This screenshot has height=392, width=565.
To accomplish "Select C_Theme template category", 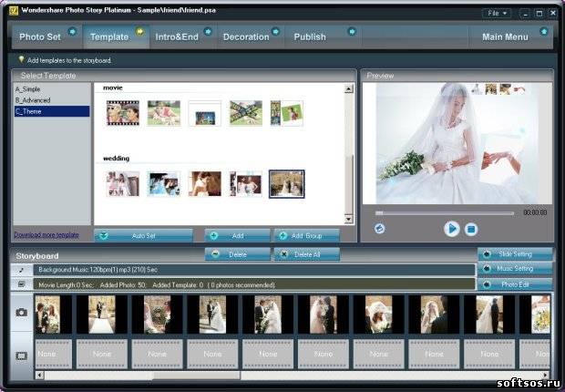I will (52, 111).
